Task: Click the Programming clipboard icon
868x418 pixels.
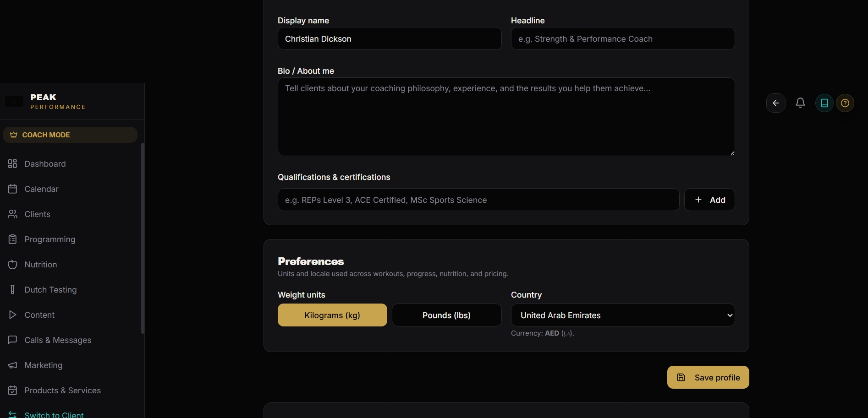Action: tap(12, 239)
